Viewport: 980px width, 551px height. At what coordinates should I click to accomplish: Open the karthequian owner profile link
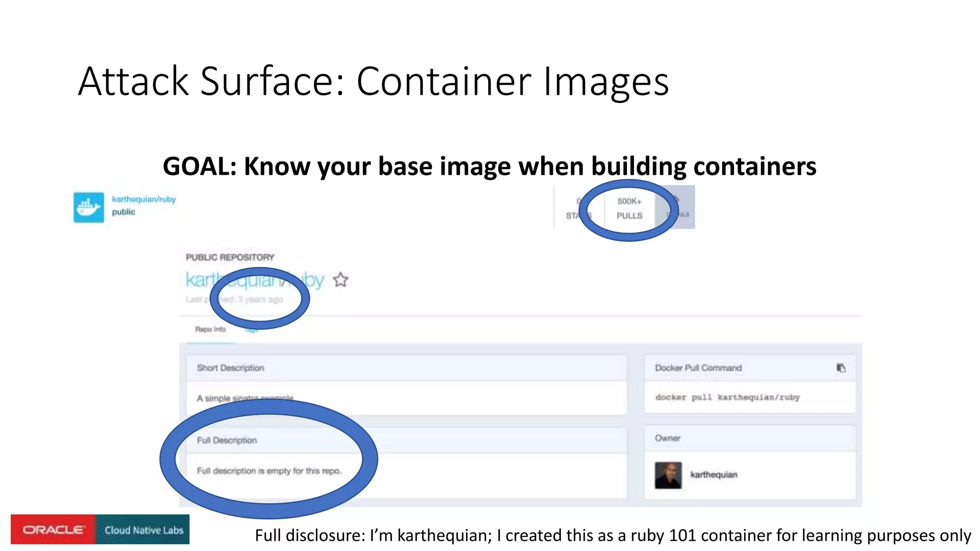(713, 474)
